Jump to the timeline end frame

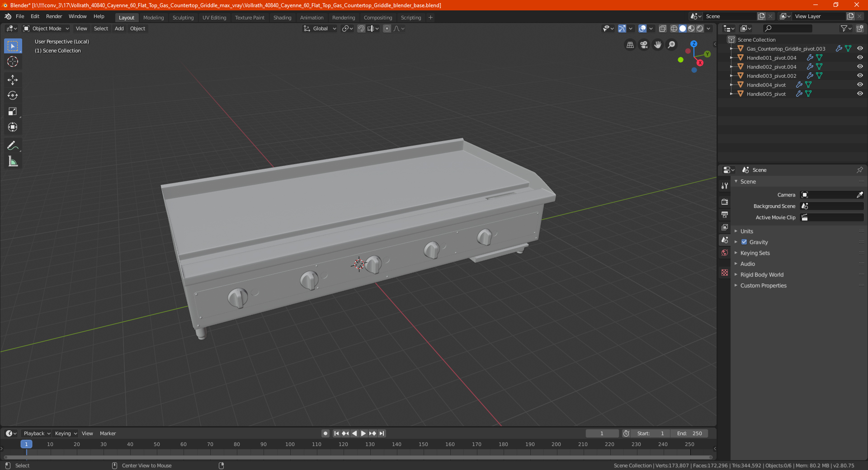382,433
